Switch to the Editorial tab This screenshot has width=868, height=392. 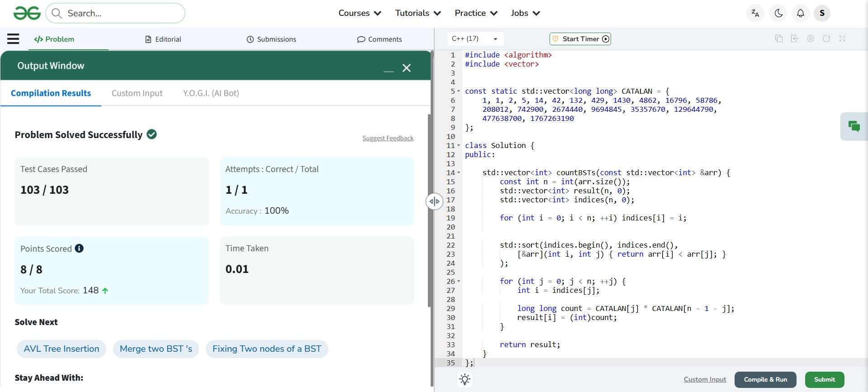163,39
